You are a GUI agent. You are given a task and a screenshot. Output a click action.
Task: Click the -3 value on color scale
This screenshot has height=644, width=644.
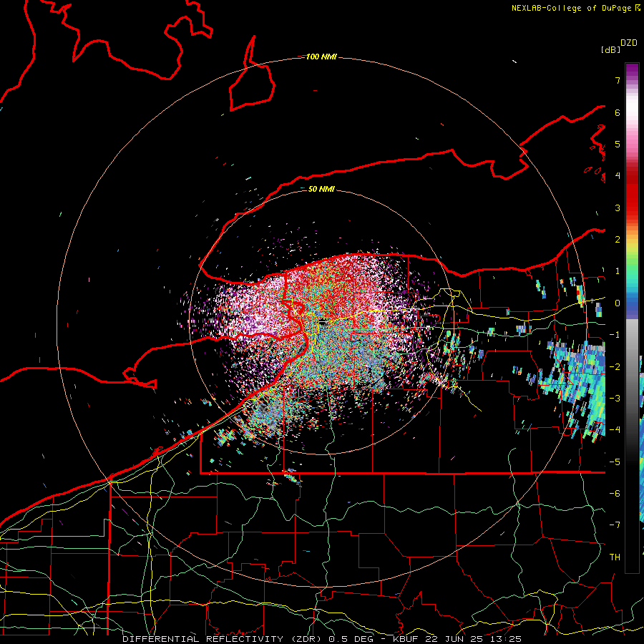click(615, 399)
